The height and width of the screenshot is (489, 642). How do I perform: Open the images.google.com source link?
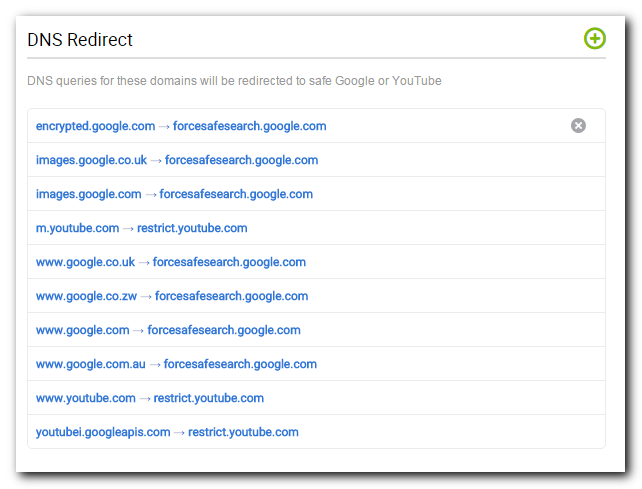[88, 194]
